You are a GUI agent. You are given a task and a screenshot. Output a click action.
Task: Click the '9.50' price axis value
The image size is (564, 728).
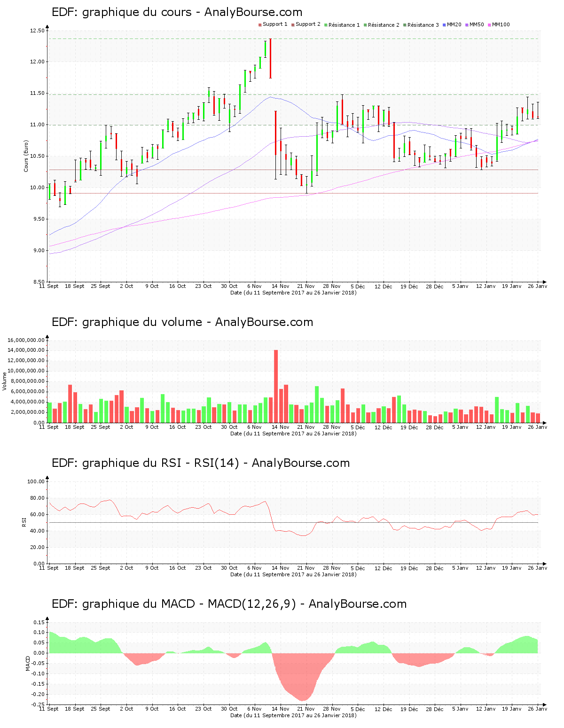coord(39,219)
